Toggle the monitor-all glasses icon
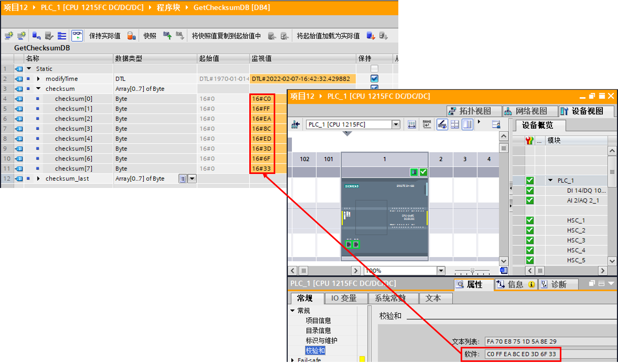618x364 pixels. (x=77, y=36)
